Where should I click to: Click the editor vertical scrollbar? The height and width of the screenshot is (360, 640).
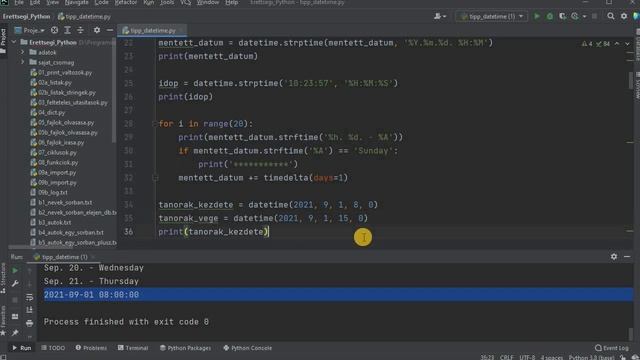[631, 80]
